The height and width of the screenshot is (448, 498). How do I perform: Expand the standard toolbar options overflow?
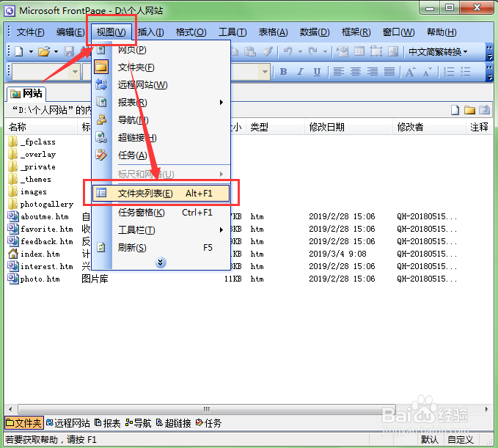point(489,52)
